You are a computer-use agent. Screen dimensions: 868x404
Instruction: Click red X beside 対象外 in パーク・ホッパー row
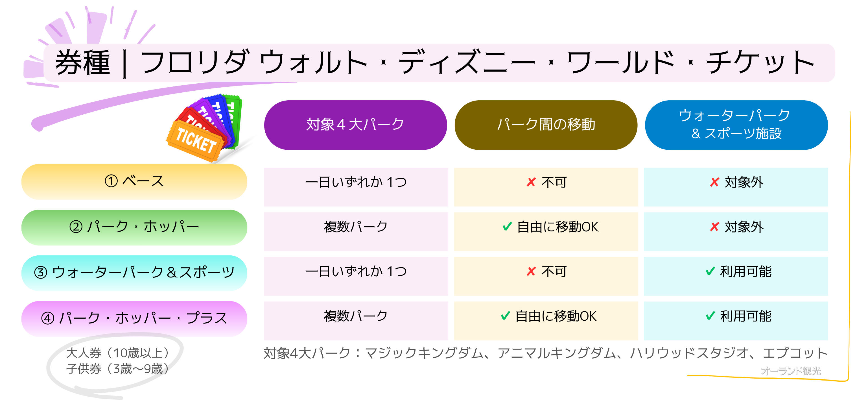tap(714, 227)
